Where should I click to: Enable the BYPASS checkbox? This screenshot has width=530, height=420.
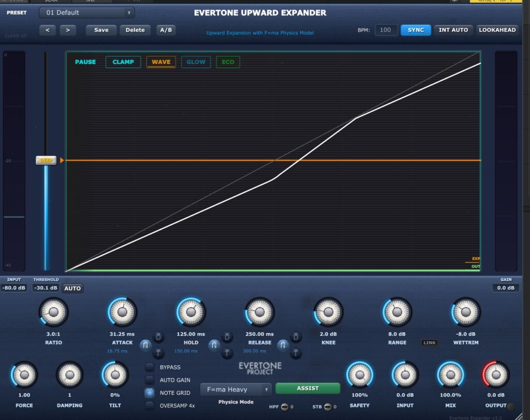150,367
